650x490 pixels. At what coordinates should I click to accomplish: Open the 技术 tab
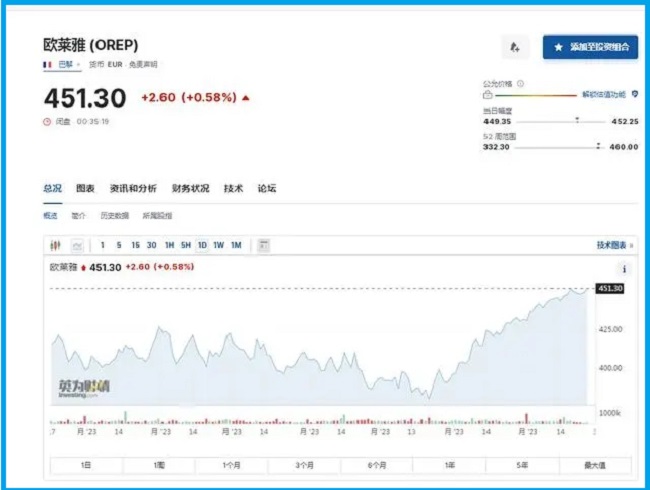[233, 189]
